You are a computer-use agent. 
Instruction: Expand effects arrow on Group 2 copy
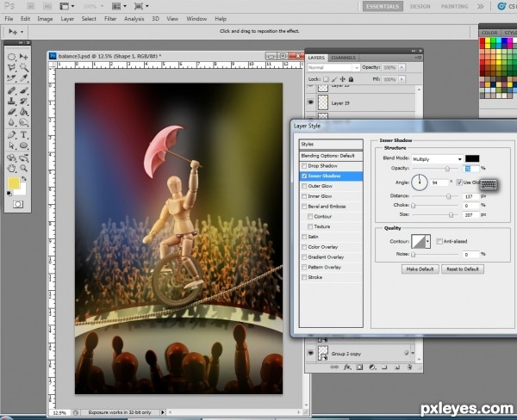413,353
